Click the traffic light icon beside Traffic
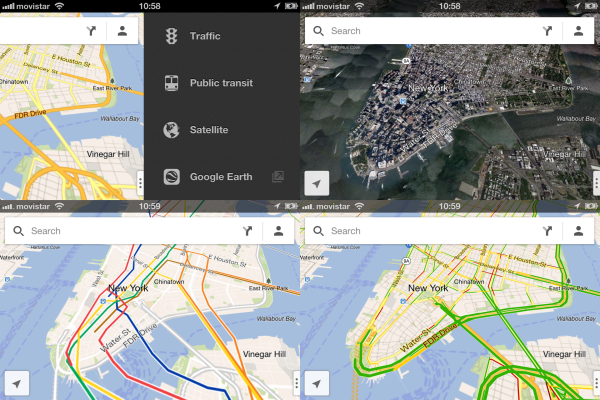 pos(171,37)
